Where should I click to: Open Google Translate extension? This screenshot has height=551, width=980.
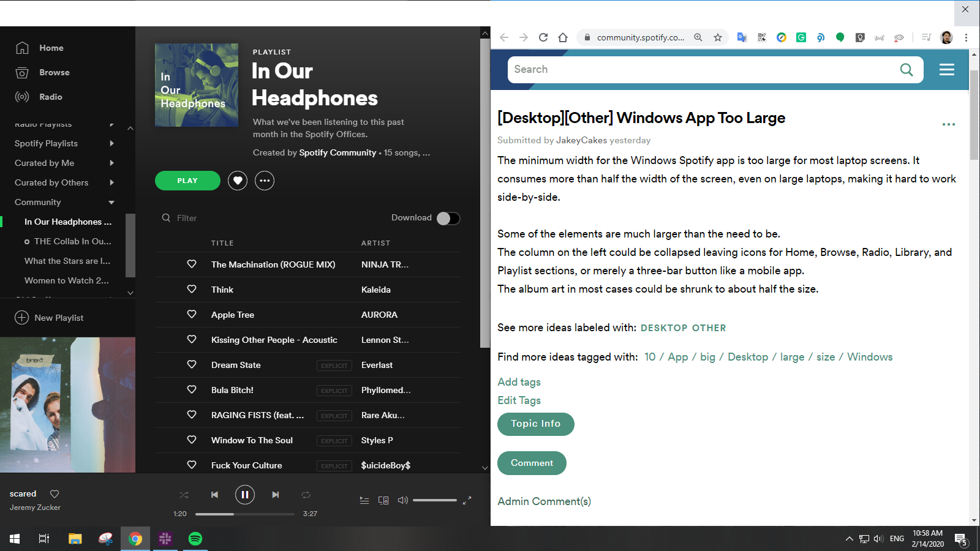pos(742,37)
